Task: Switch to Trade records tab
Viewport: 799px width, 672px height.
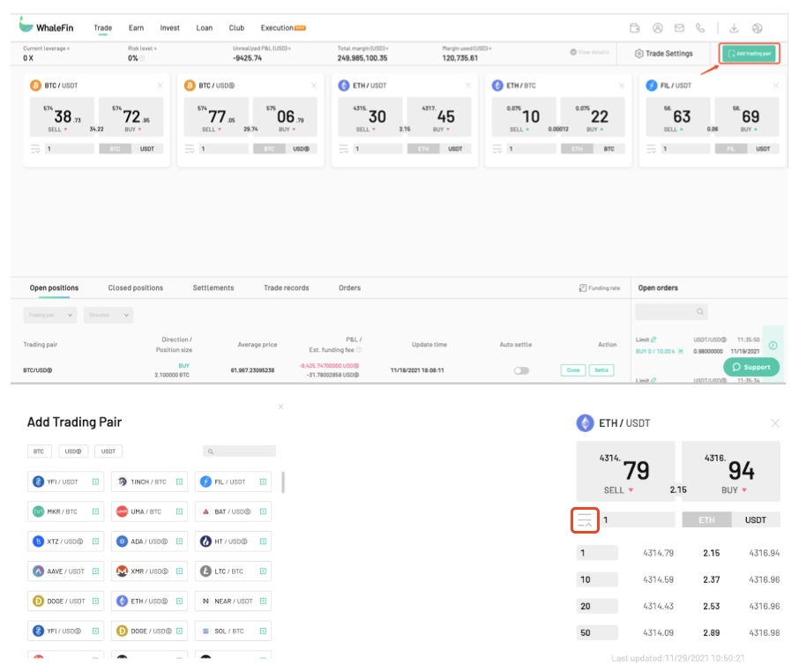Action: [x=287, y=287]
